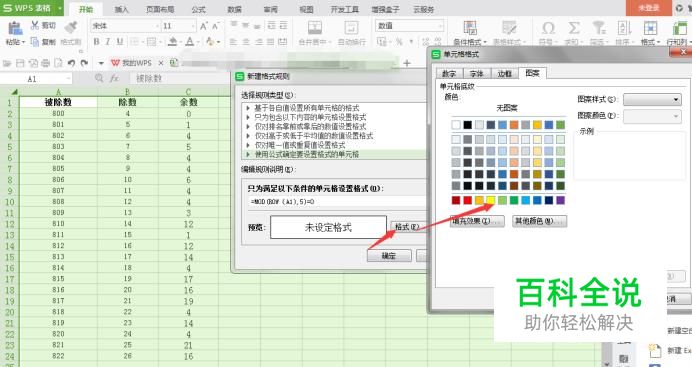Click the decrease font size icon

click(215, 26)
